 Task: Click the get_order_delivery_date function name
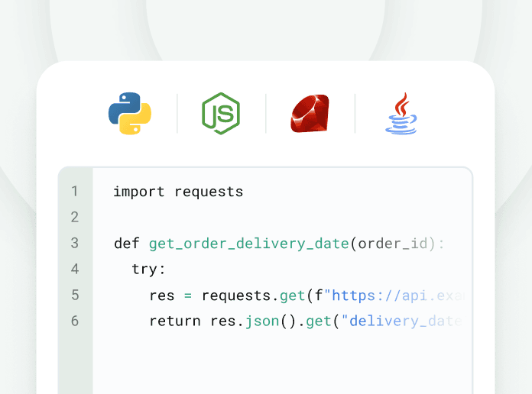click(248, 244)
